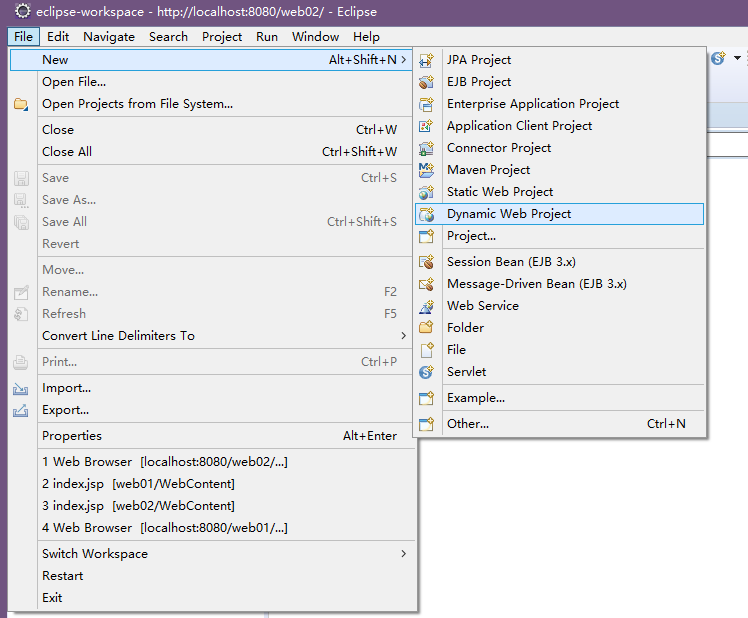Viewport: 748px width, 618px height.
Task: Click the Example... wizard icon
Action: click(426, 398)
